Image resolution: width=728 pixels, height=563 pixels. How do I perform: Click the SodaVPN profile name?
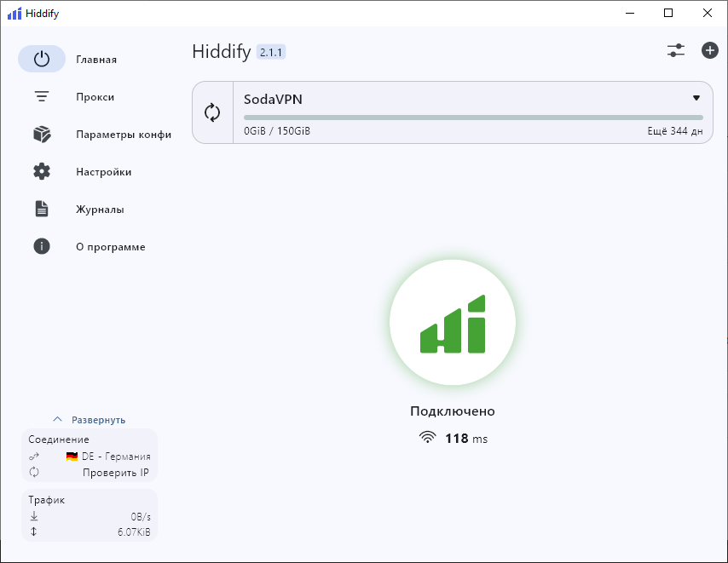[x=273, y=100]
